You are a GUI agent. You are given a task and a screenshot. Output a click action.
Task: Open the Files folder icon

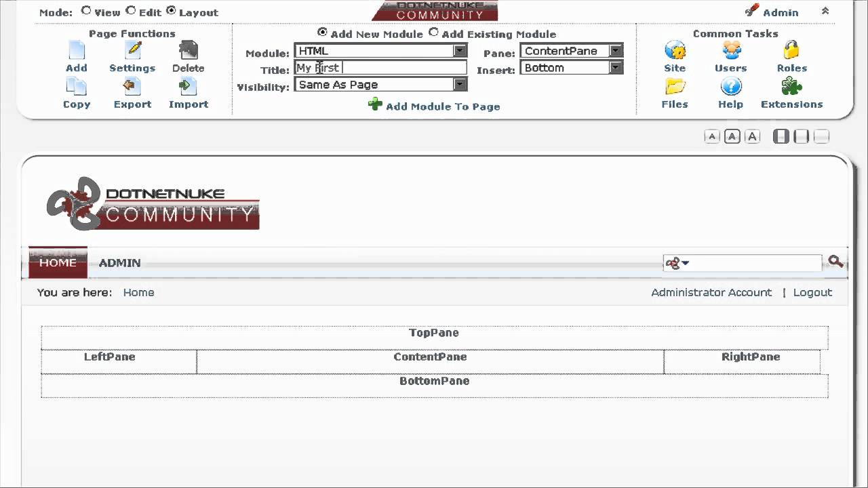(x=675, y=86)
